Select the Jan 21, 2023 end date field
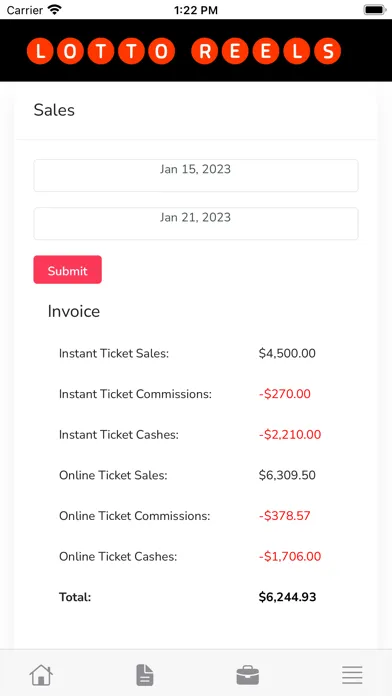The height and width of the screenshot is (696, 392). [196, 223]
